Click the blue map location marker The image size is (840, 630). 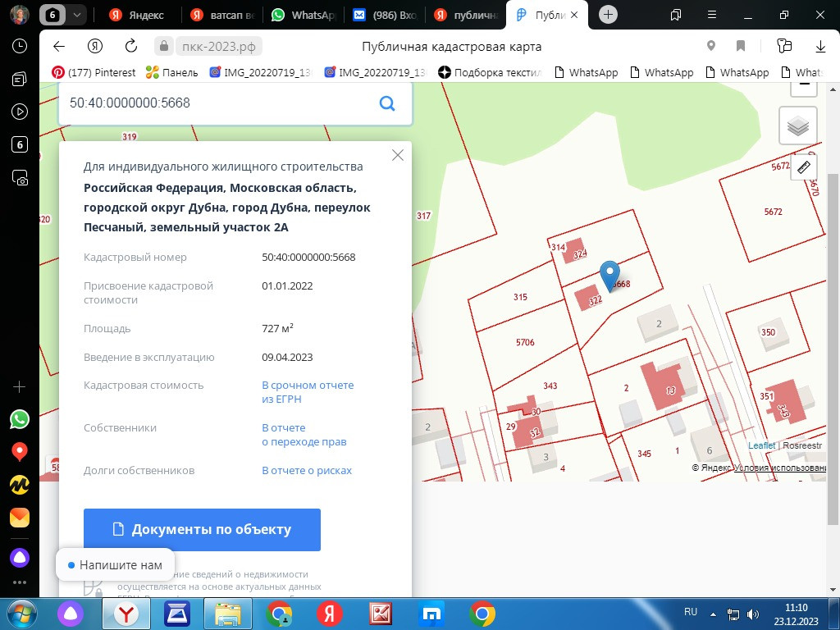[609, 275]
